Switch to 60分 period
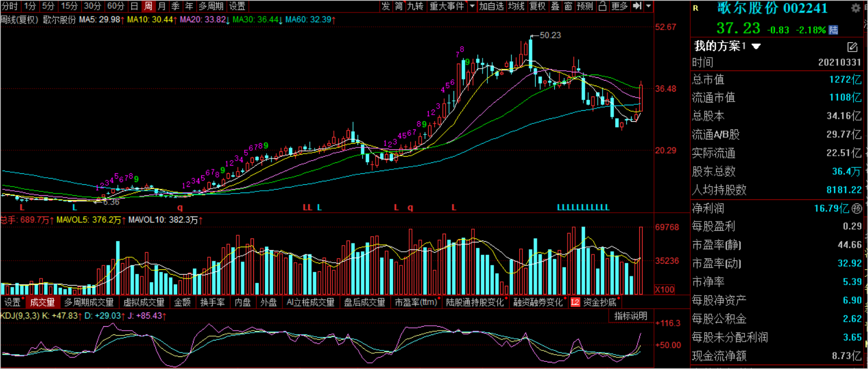 116,6
